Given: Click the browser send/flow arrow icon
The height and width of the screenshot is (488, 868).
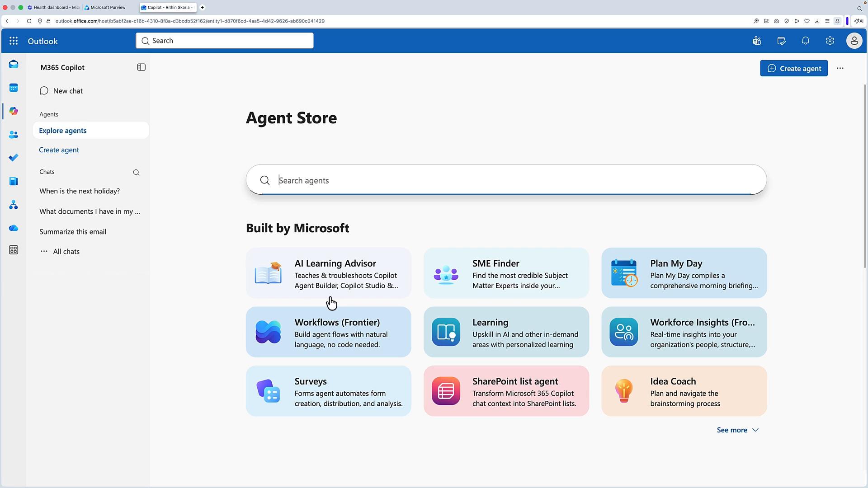Looking at the screenshot, I should [x=797, y=21].
